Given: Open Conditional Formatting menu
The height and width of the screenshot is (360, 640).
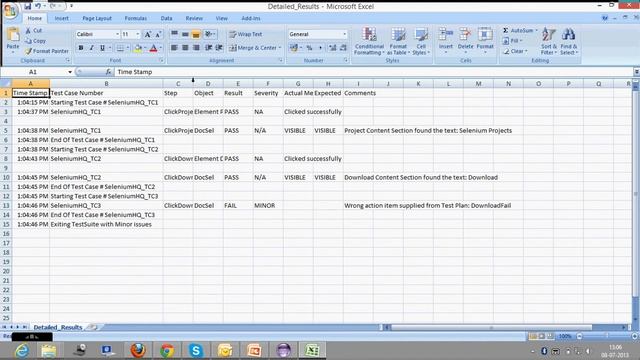Looking at the screenshot, I should (369, 41).
